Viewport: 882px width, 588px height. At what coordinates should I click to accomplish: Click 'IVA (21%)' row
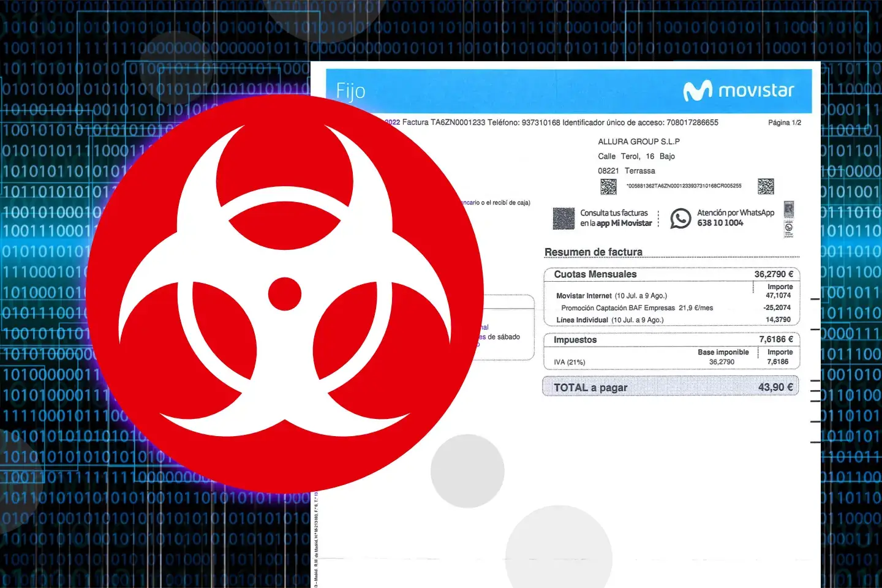[x=570, y=362]
